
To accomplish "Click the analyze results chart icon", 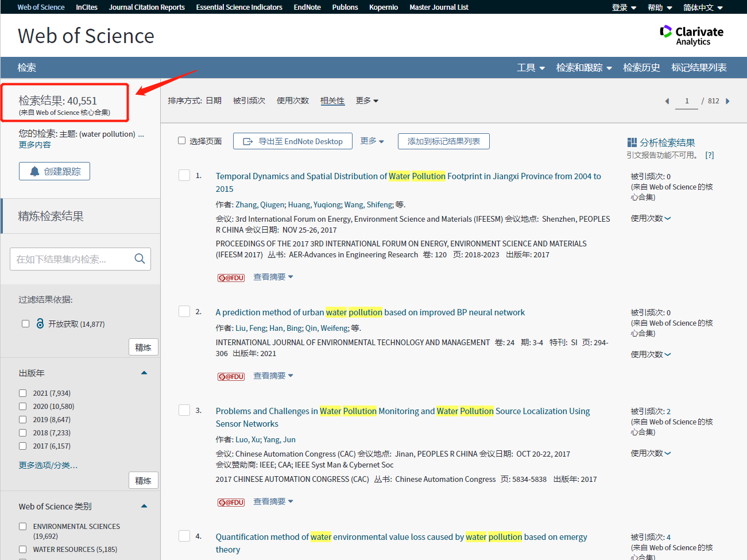I will [x=632, y=142].
